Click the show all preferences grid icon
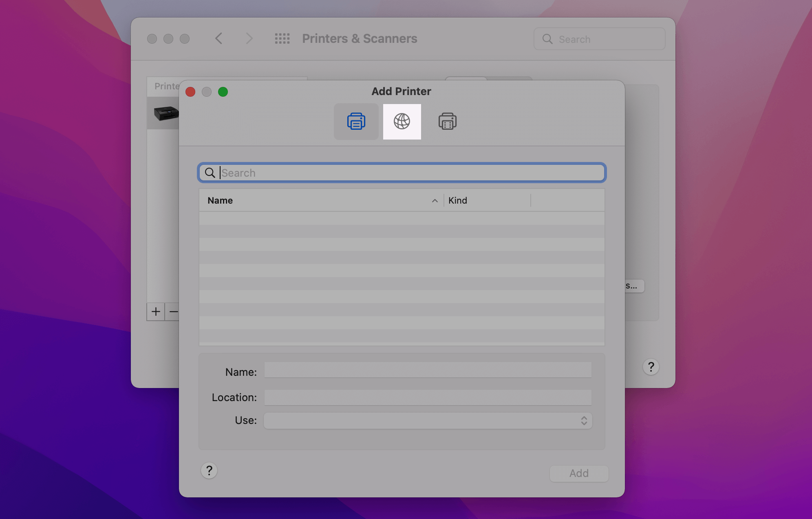Viewport: 812px width, 519px height. tap(282, 39)
